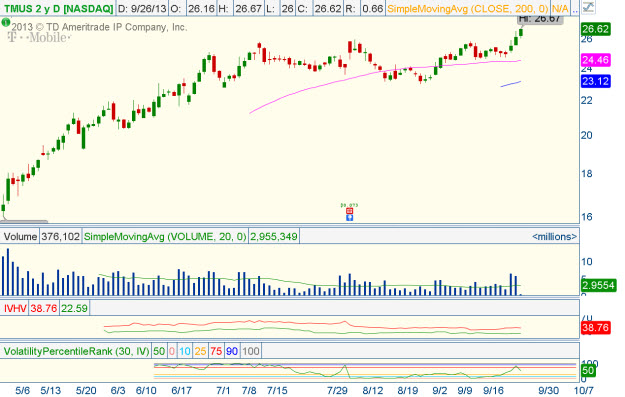Click the cyan 10 level label
The height and width of the screenshot is (397, 625).
[x=185, y=351]
